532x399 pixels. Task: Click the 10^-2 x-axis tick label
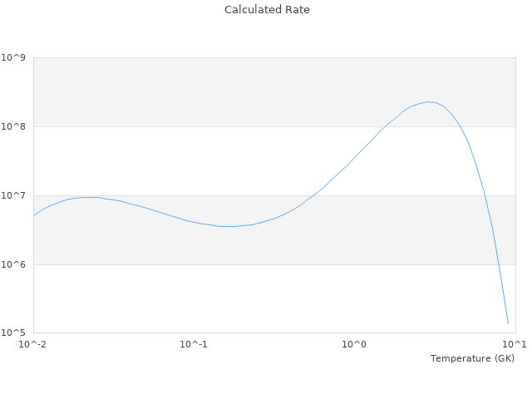coord(32,344)
